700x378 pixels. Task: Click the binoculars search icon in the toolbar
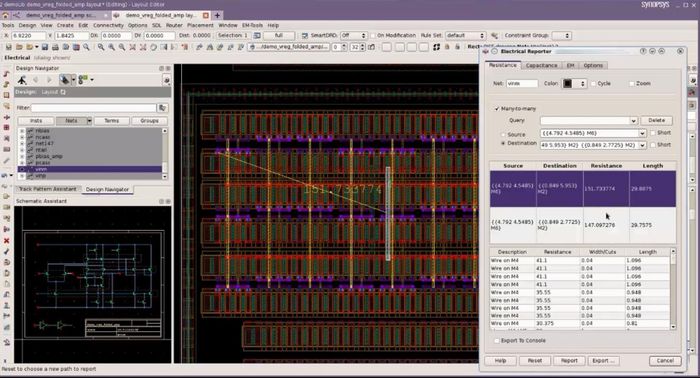click(x=66, y=47)
